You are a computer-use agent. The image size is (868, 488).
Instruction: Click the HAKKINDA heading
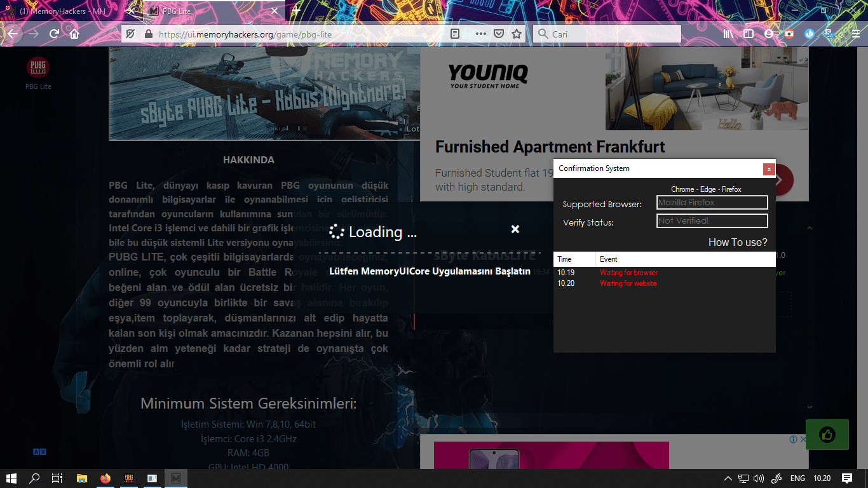(248, 160)
